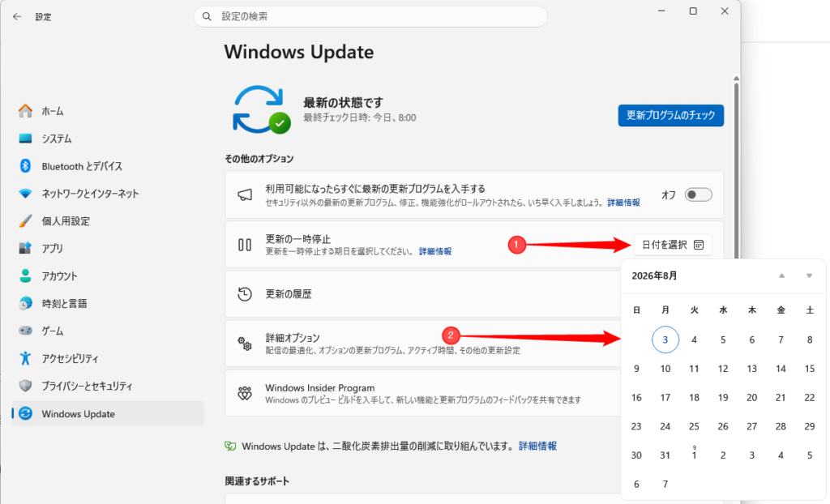
Task: Open Bluetooth とデバイス settings
Action: pyautogui.click(x=108, y=166)
